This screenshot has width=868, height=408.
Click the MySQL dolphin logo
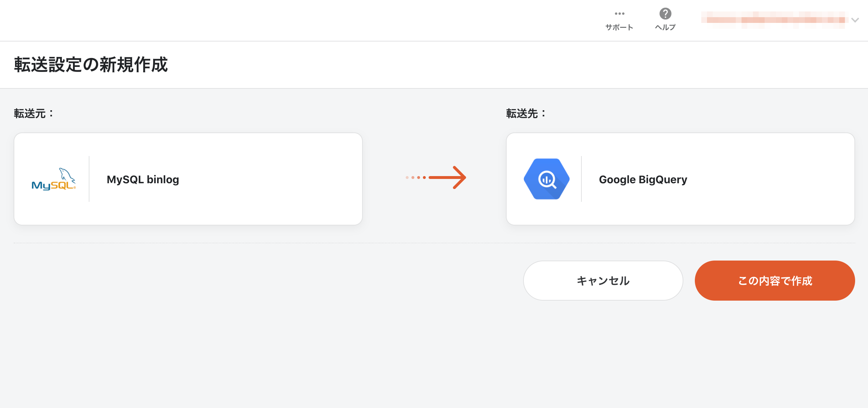click(x=54, y=179)
